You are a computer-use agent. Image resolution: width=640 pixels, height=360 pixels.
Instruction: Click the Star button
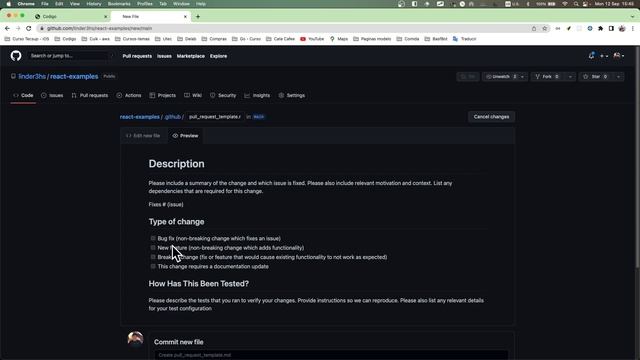(596, 77)
